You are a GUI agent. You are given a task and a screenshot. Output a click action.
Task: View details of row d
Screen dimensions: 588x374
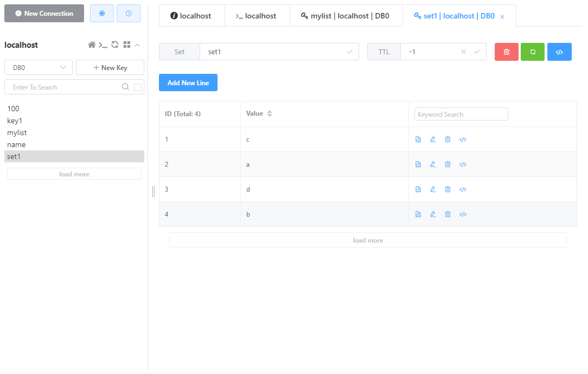[418, 189]
